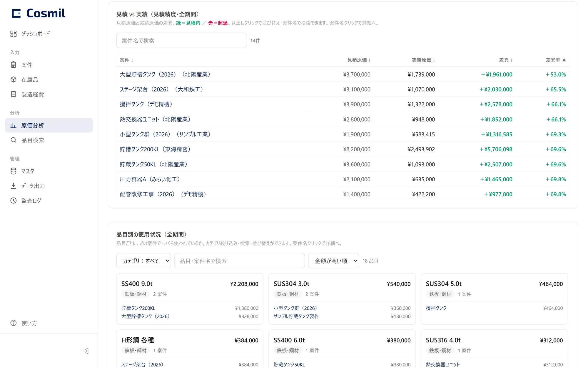Screen dimensions: 588x368
Task: Click 熱交換器ユニット in SUS316 4.0t card
Action: tap(443, 364)
